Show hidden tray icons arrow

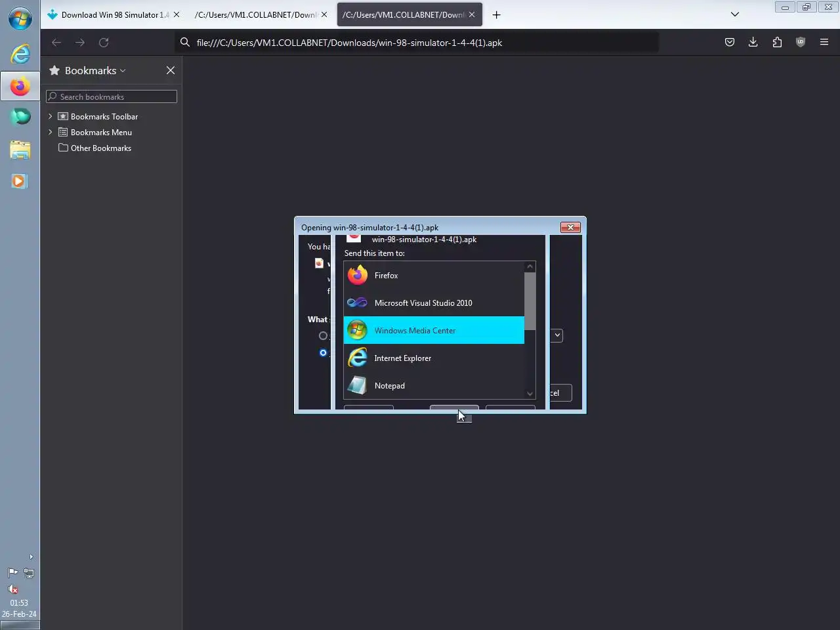[x=31, y=556]
